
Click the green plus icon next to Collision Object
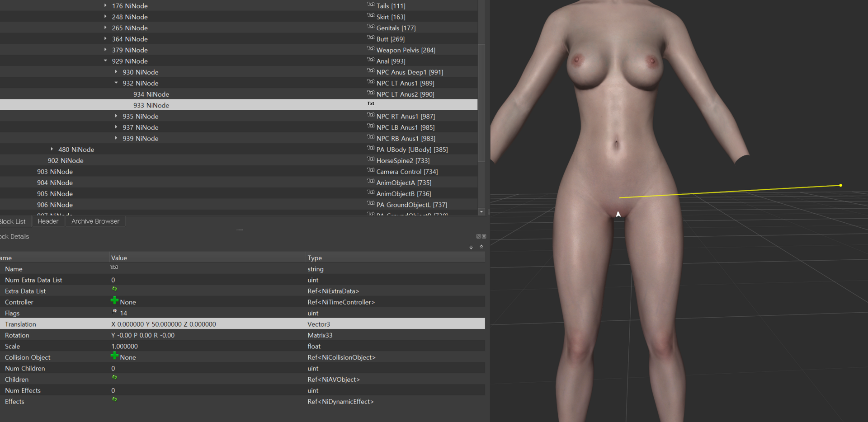click(114, 356)
